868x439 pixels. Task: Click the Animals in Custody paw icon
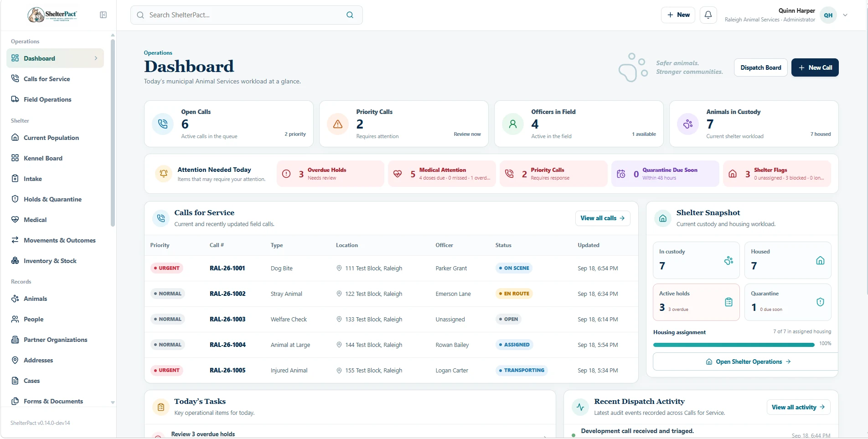tap(688, 124)
